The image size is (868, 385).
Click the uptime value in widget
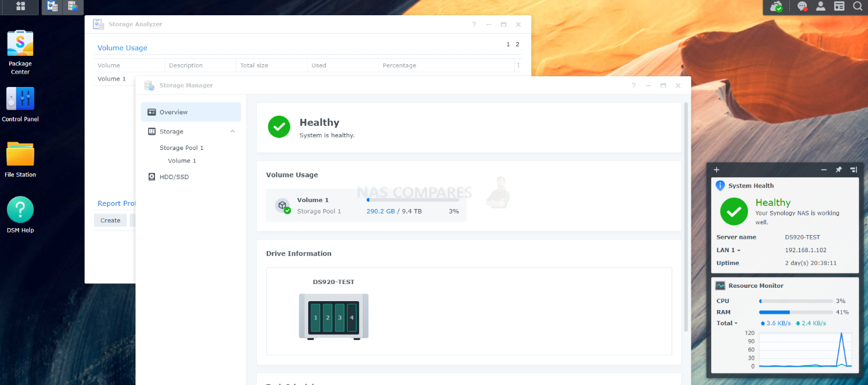pos(811,263)
